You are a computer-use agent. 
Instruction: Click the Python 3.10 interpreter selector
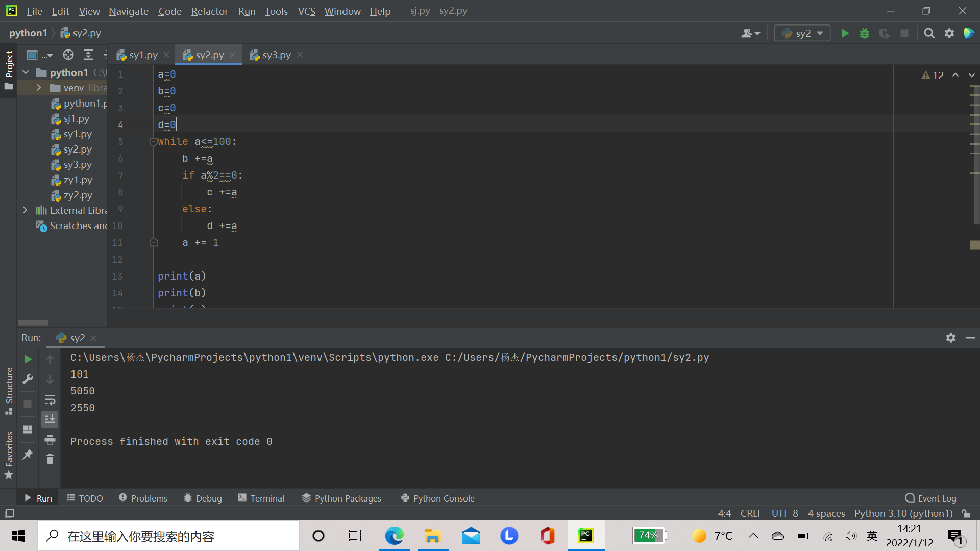click(903, 513)
